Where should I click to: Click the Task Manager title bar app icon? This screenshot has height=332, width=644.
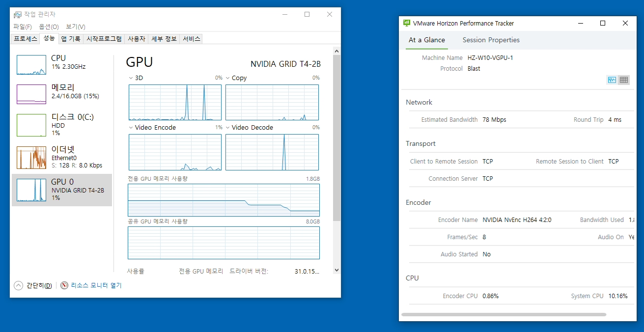(x=17, y=15)
